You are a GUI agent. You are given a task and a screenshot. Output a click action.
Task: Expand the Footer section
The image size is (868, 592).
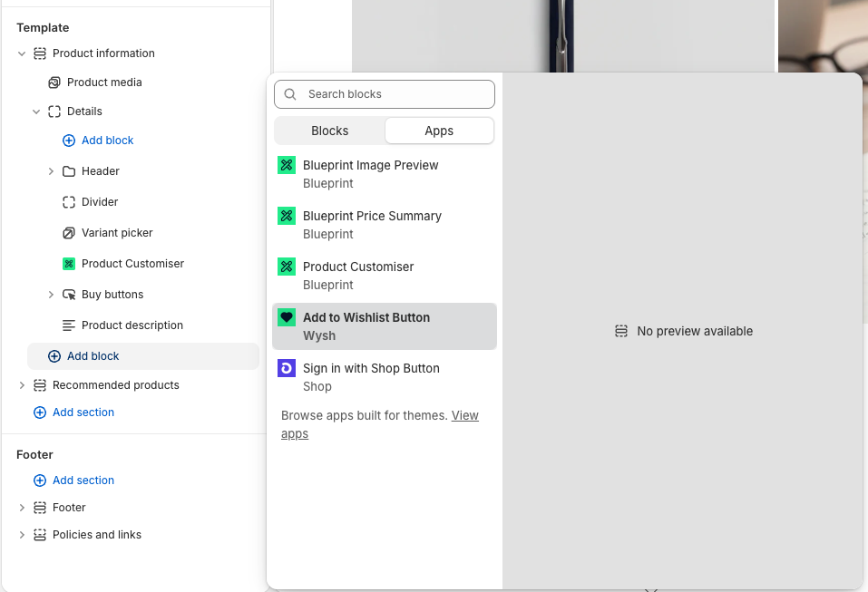point(22,508)
